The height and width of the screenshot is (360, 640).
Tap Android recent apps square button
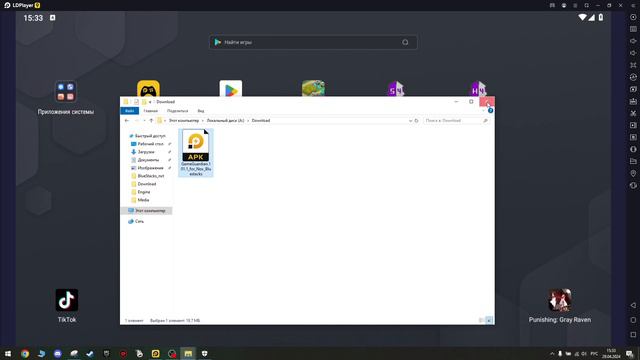633,335
